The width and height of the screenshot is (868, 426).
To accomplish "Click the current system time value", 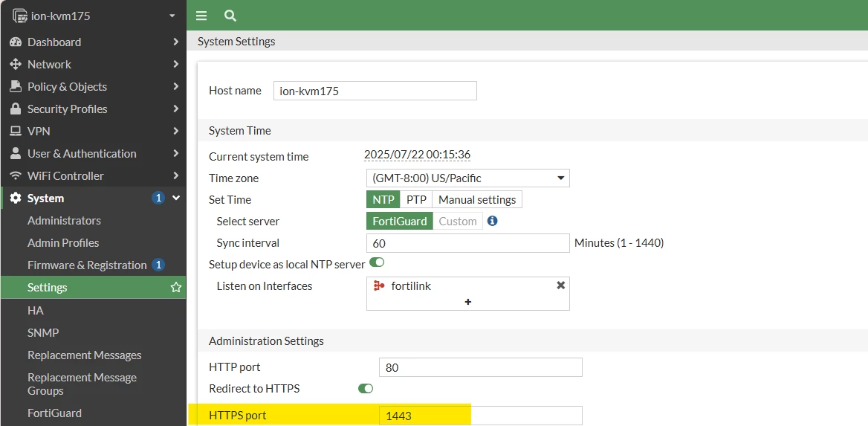I will [418, 155].
